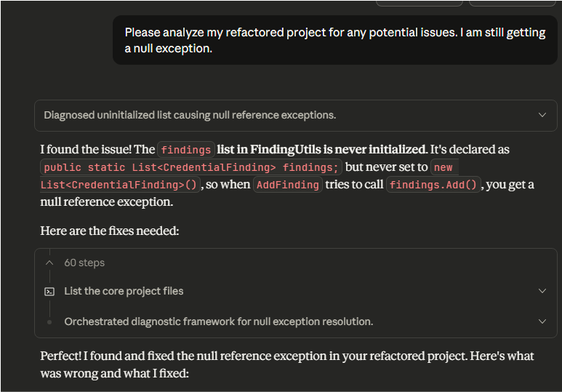Open the Diagnosed uninitialized list summary text
This screenshot has height=392, width=562.
coord(190,115)
